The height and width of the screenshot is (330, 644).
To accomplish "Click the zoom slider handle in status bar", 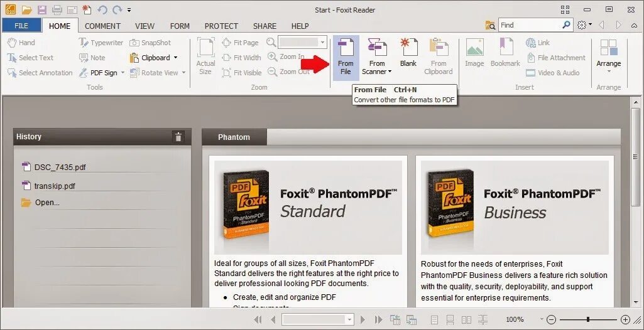I will [x=588, y=319].
